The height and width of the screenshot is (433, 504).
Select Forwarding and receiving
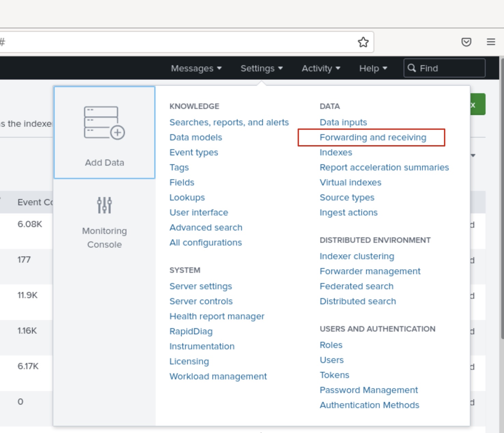[x=373, y=137]
